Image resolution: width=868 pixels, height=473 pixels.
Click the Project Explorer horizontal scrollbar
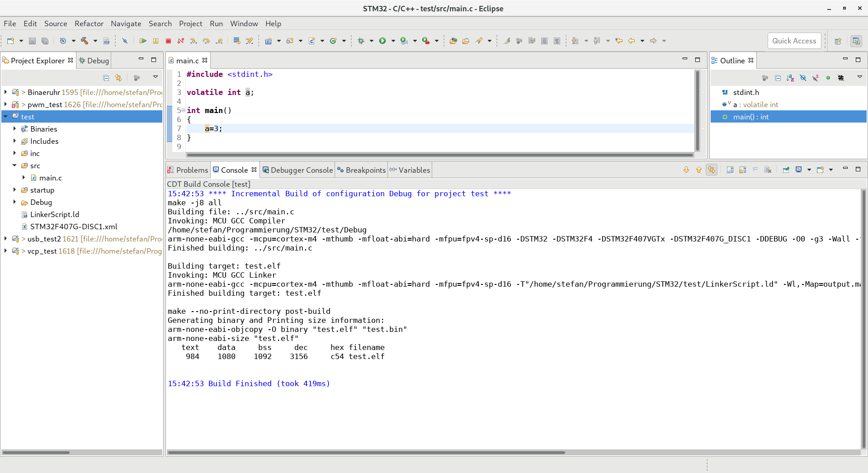coord(36,452)
